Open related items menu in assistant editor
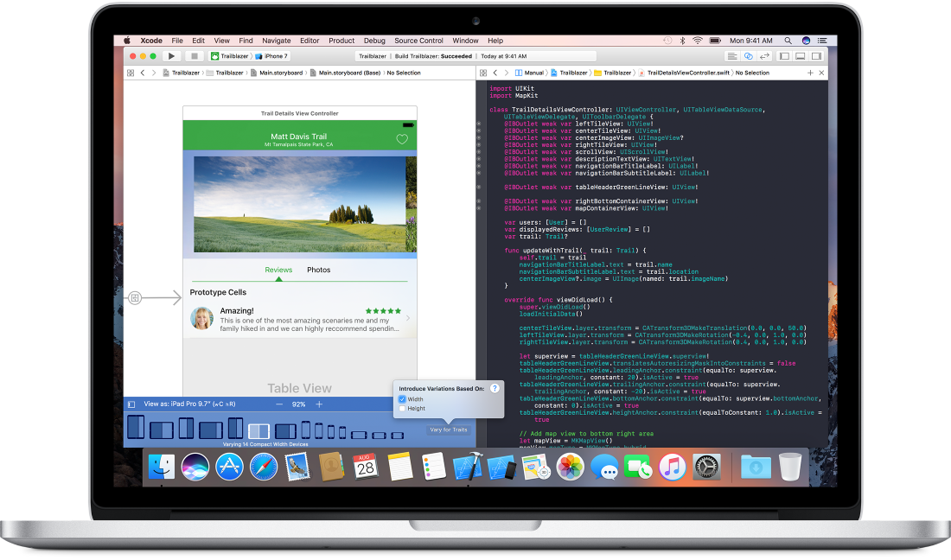Viewport: 951px width, 560px height. (x=483, y=73)
